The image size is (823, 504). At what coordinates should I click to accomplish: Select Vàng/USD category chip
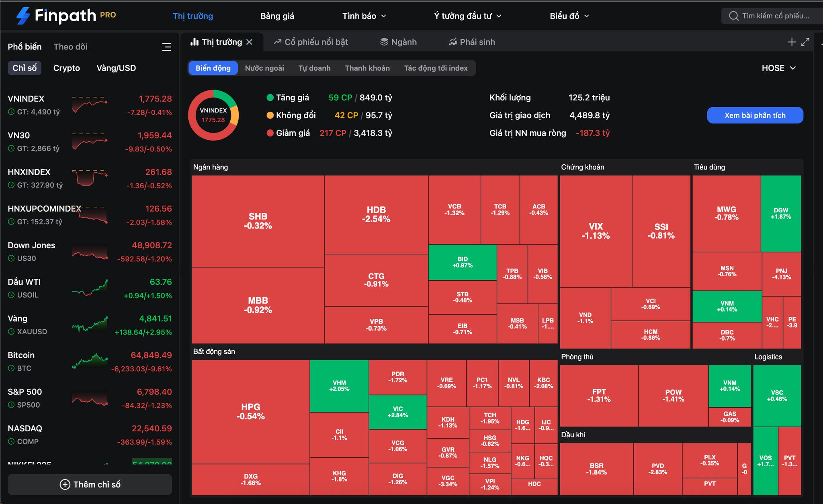(x=116, y=68)
